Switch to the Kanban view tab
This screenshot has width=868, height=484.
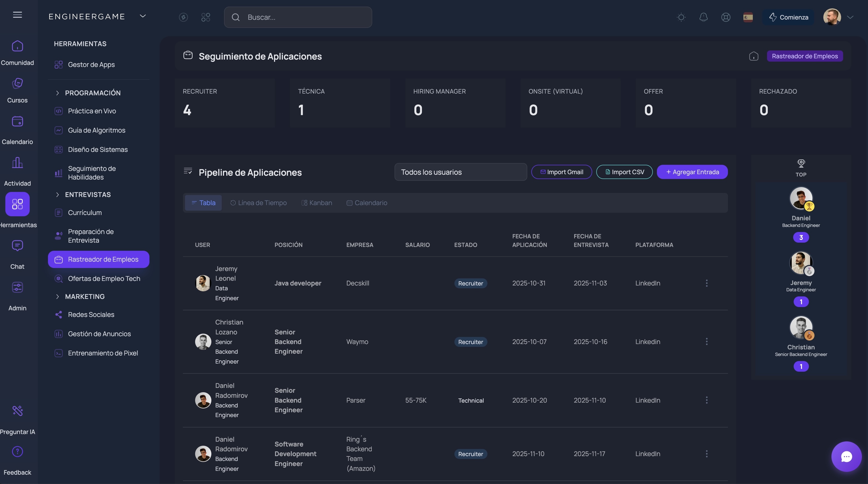tap(316, 203)
